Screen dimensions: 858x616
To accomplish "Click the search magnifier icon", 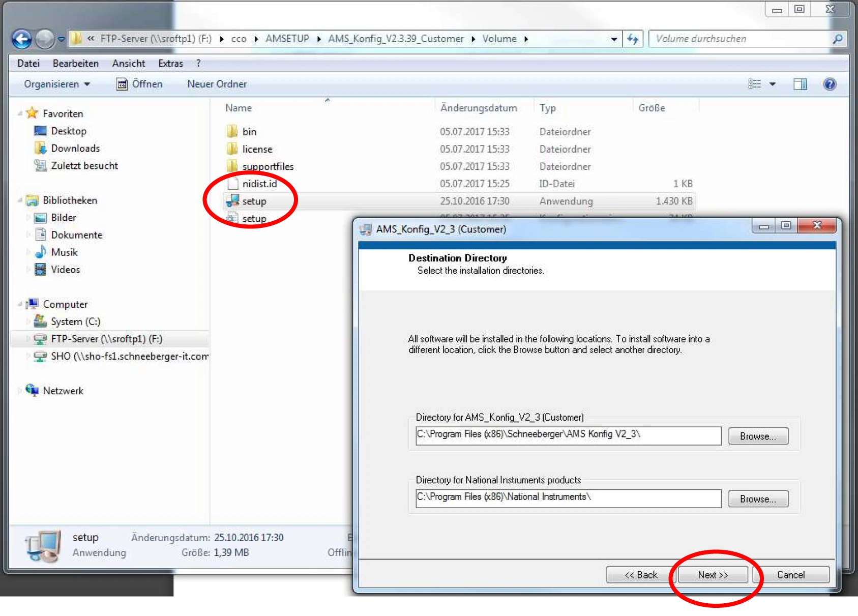I will tap(837, 39).
